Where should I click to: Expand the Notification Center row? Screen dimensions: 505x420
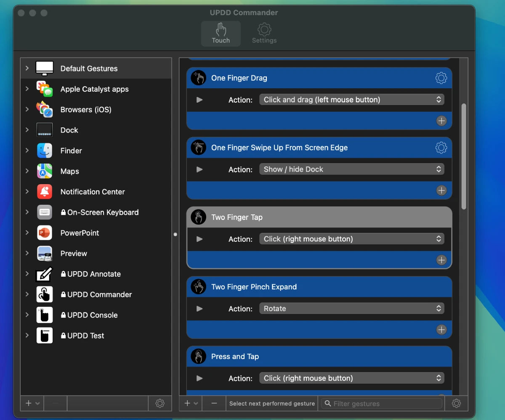(x=27, y=192)
